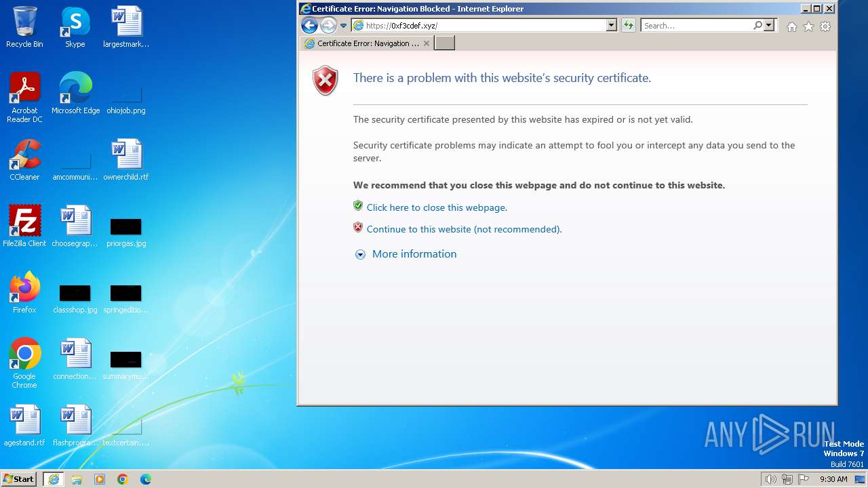868x488 pixels.
Task: Click the Action Center flag tray icon
Action: tap(804, 479)
